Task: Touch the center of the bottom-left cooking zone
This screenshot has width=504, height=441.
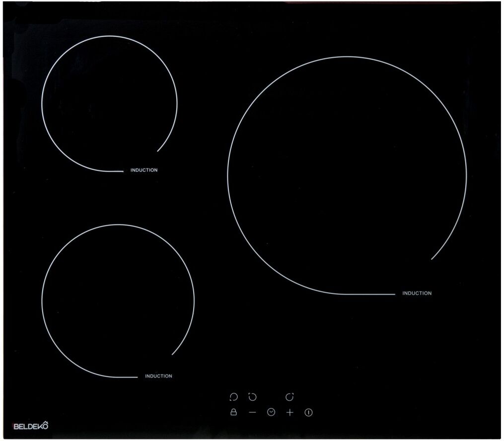Action: tap(118, 301)
